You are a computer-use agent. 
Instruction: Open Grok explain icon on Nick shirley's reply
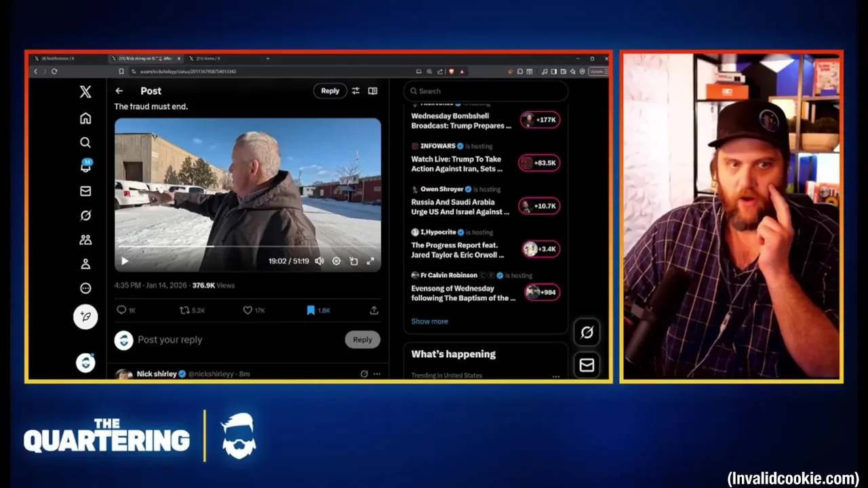364,373
